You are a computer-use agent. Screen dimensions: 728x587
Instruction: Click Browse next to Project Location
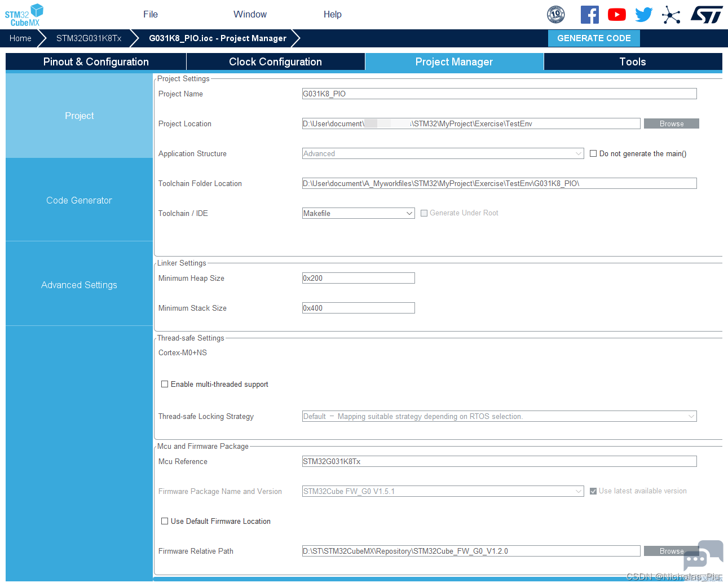[x=672, y=123]
